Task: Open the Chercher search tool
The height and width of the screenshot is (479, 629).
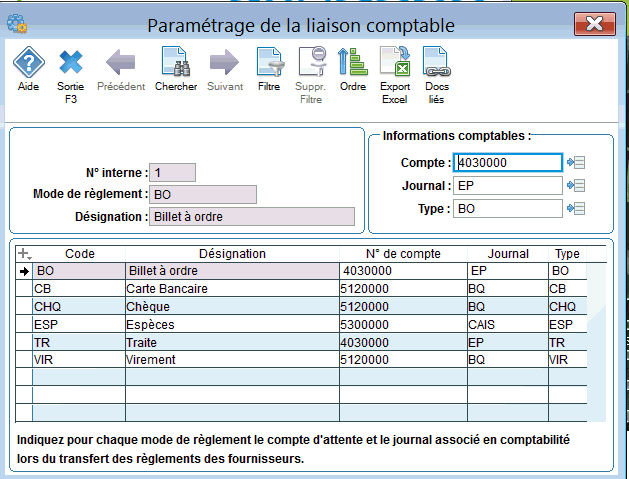Action: [x=176, y=69]
